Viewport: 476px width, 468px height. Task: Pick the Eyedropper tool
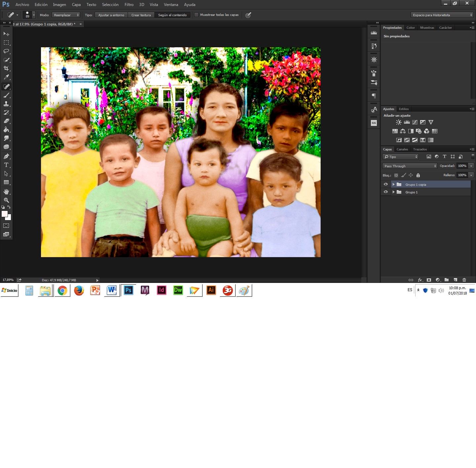click(6, 77)
